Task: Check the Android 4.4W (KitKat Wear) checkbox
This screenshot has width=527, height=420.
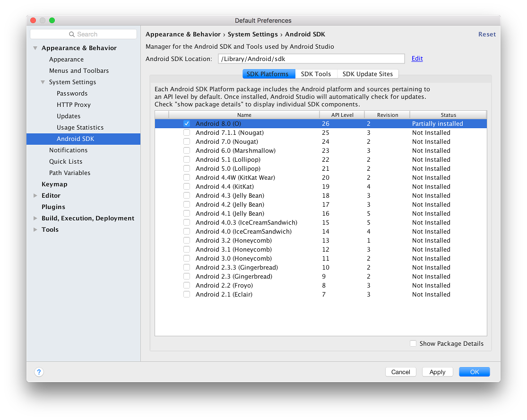Action: click(x=187, y=177)
